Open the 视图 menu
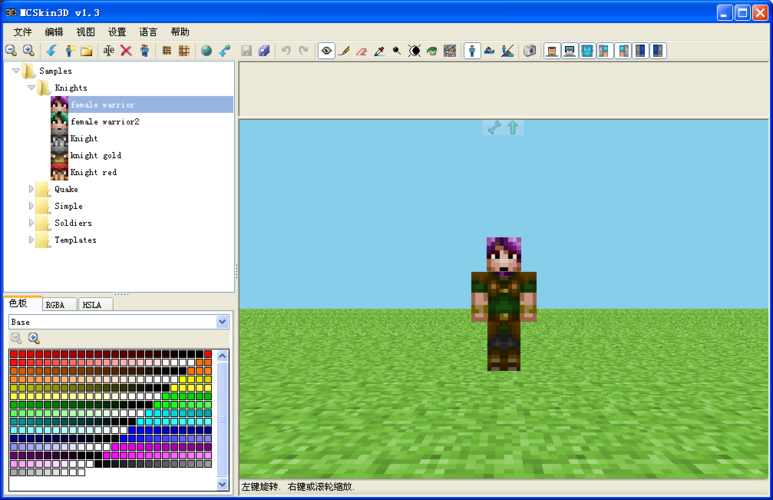 [85, 32]
